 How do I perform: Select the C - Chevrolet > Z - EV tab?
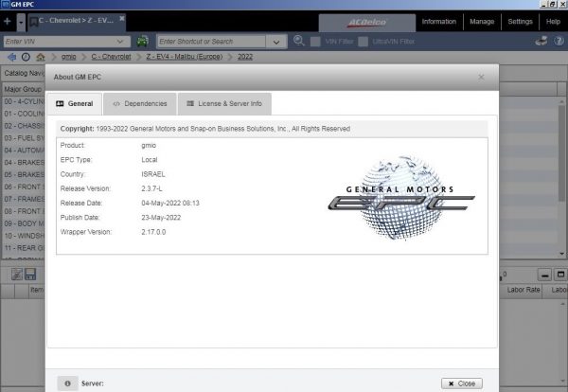76,21
